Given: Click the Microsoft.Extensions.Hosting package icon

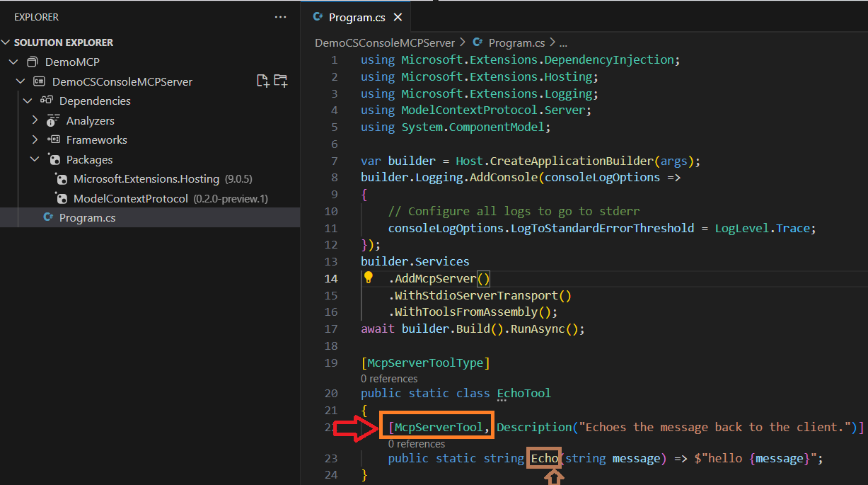Looking at the screenshot, I should point(62,179).
